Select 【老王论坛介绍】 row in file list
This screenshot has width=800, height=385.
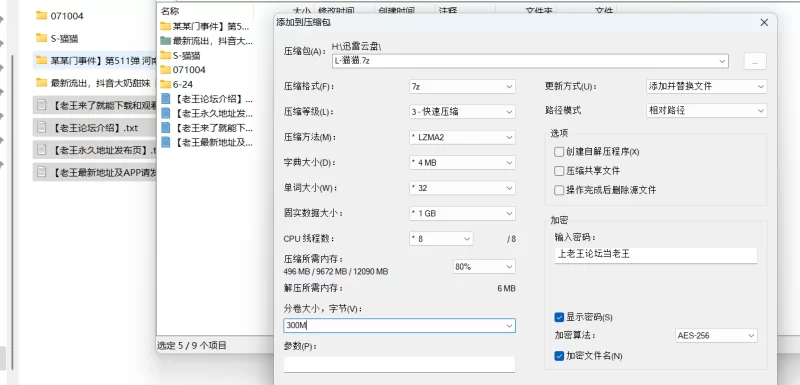point(206,98)
